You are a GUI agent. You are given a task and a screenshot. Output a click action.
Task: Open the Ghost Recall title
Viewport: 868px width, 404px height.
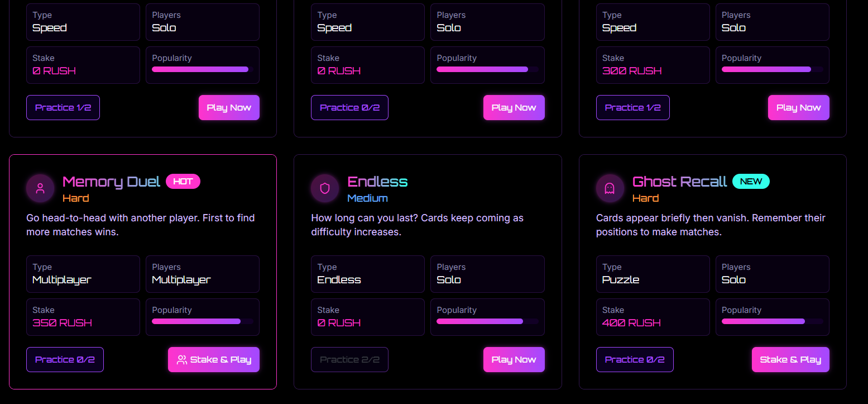pyautogui.click(x=679, y=182)
